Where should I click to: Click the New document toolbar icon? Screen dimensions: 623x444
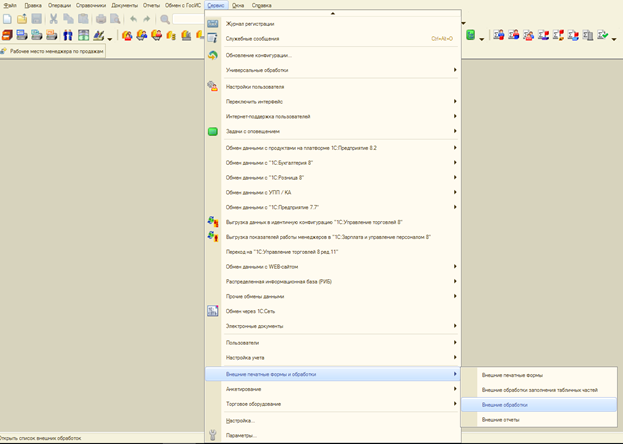pos(7,19)
